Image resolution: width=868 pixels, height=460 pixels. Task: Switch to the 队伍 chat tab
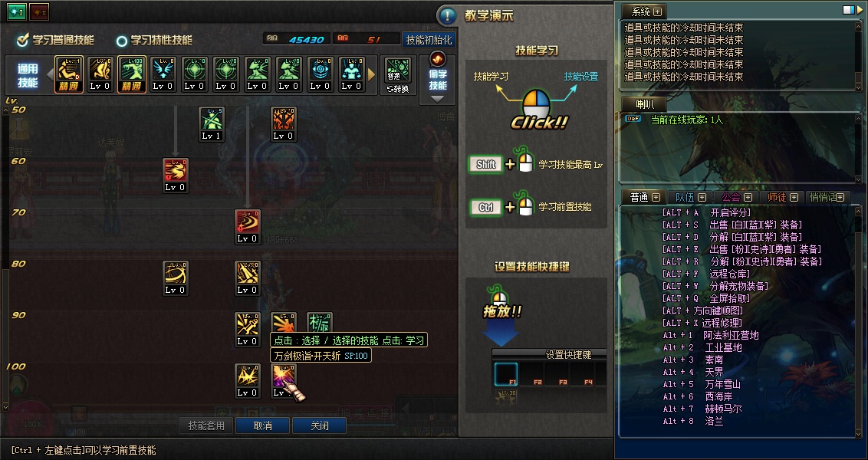coord(690,197)
